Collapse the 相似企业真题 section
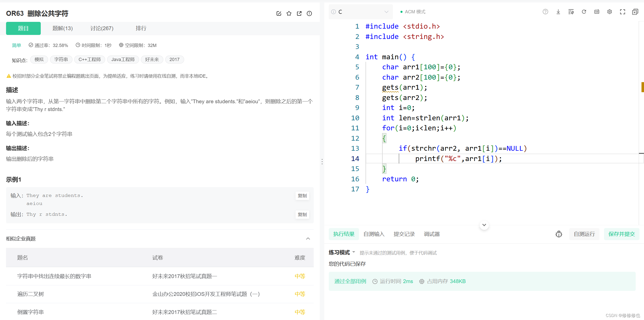The height and width of the screenshot is (320, 644). [308, 239]
